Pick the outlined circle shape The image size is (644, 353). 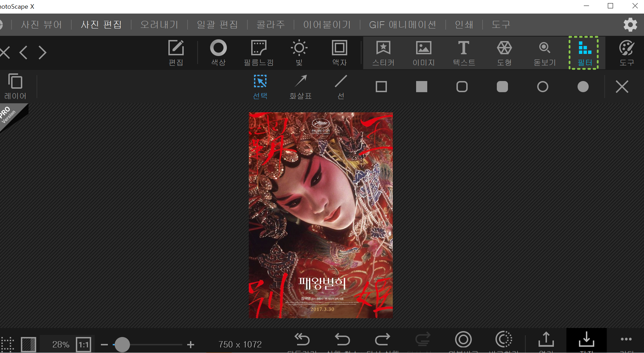coord(543,87)
